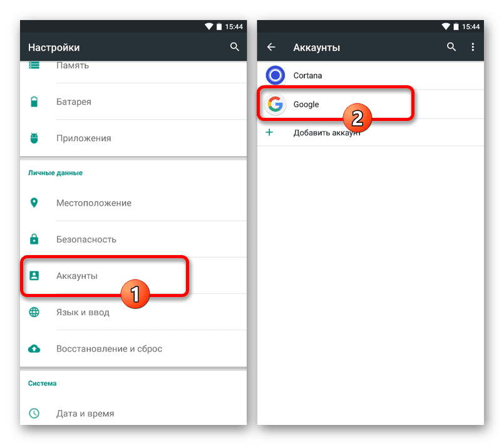Tap the plus icon to add account
504x445 pixels.
click(269, 132)
